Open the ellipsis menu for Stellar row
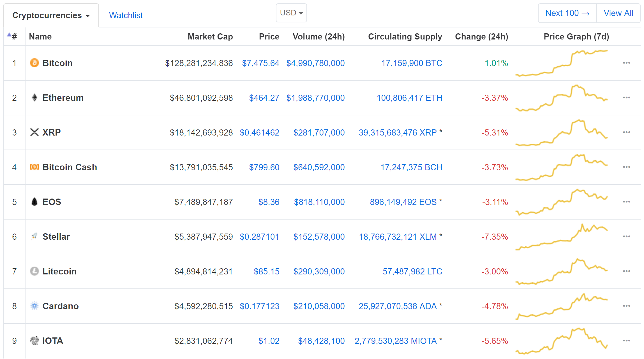The height and width of the screenshot is (359, 644). pyautogui.click(x=627, y=236)
